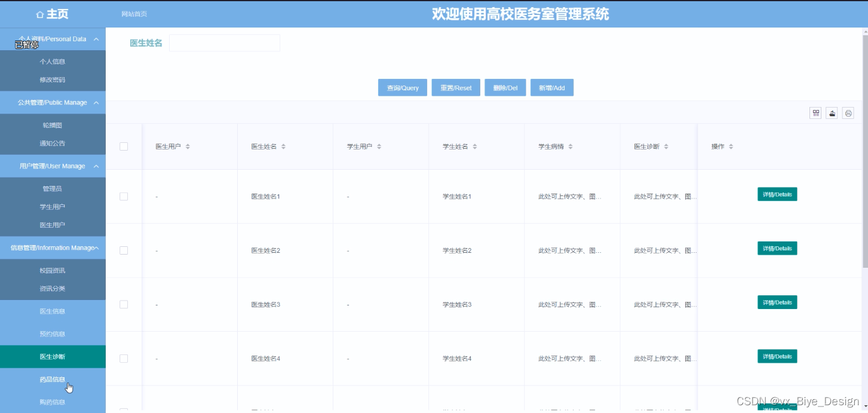The width and height of the screenshot is (868, 413).
Task: Open 详情/Details for 医生姓名3 row
Action: (777, 302)
